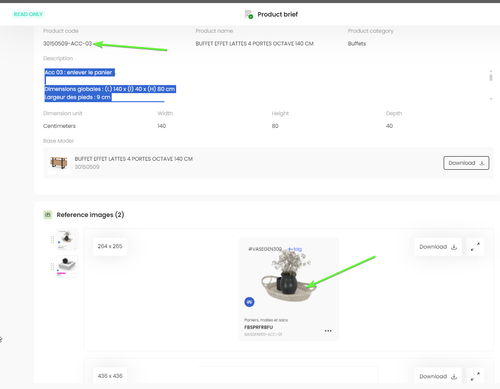Grab the drag handle of the first reference thumbnail

pos(52,240)
